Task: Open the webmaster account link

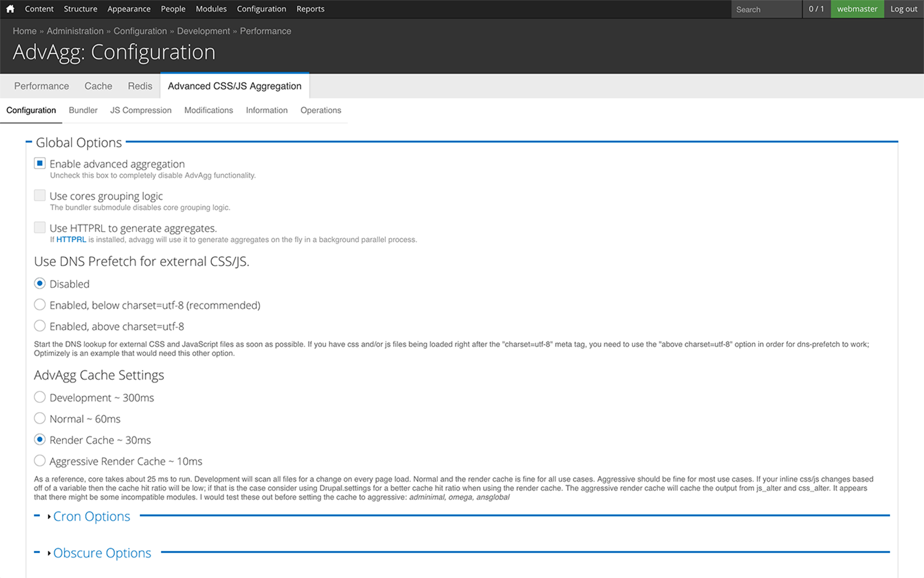Action: pos(857,9)
